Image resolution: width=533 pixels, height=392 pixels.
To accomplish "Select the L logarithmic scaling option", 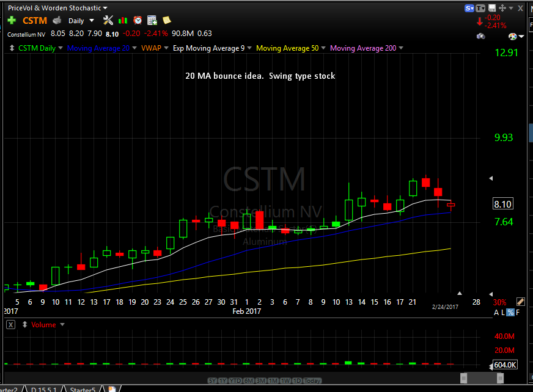I will pyautogui.click(x=503, y=313).
